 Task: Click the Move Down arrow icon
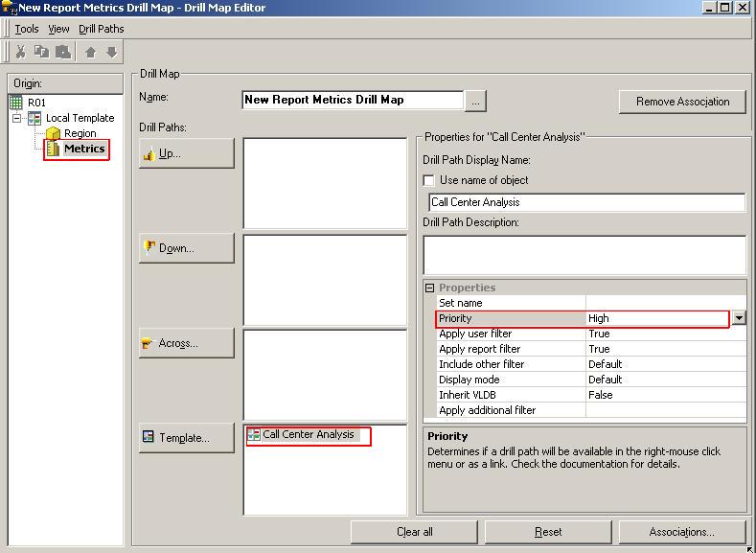pos(112,52)
